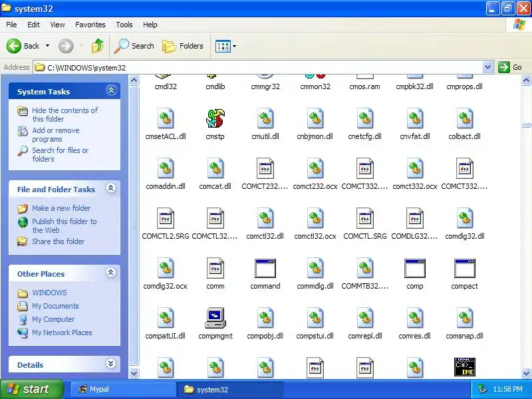Viewport: 532px width, 399px height.
Task: Collapse the System Tasks panel
Action: pos(111,90)
